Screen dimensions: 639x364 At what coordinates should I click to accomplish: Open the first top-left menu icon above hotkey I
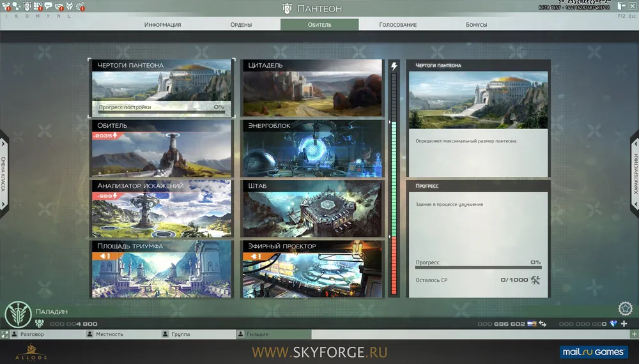pos(6,6)
